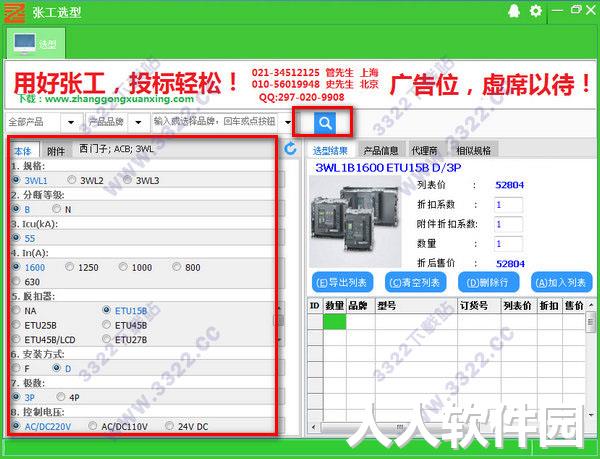Click the trip unit list scrollbar
The height and width of the screenshot is (459, 600).
[x=280, y=323]
